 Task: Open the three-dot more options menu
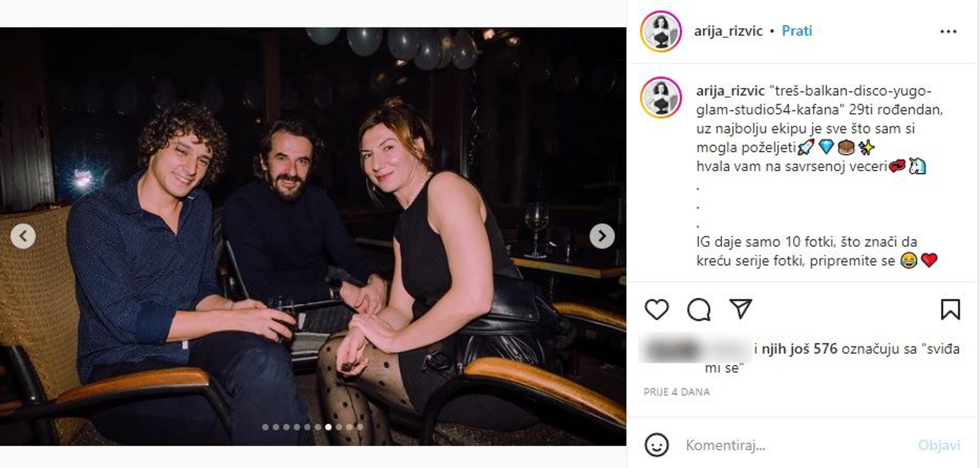pos(948,32)
